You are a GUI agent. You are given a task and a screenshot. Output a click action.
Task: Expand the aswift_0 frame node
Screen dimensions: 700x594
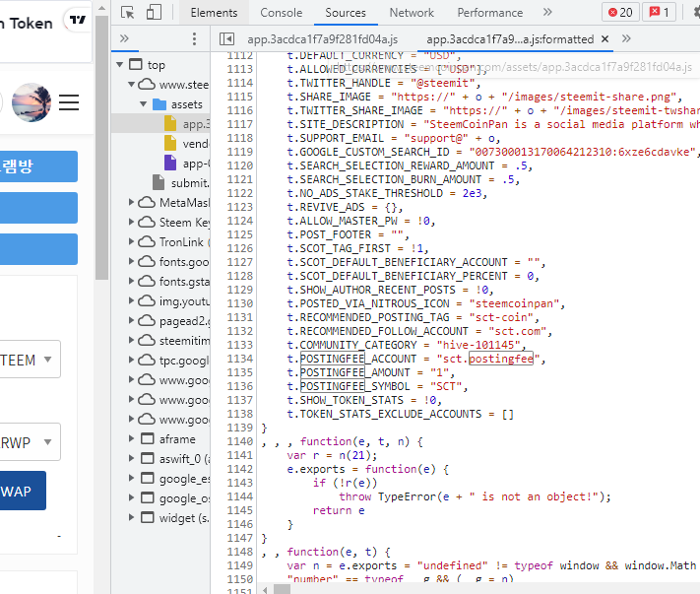(131, 458)
